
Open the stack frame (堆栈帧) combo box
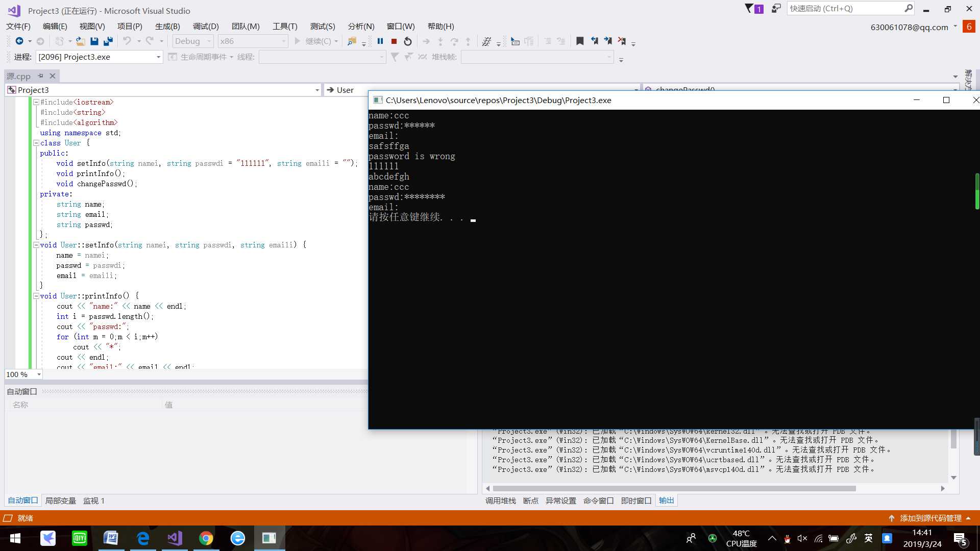click(537, 57)
